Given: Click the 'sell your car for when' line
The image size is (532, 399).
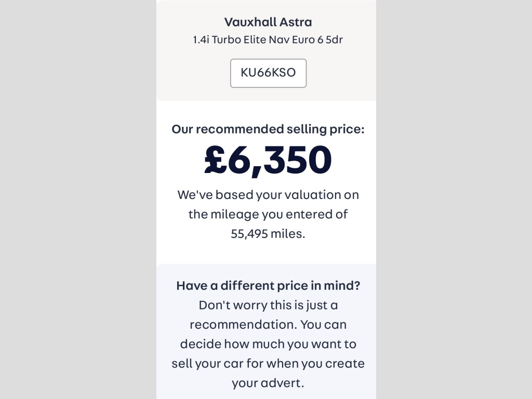Looking at the screenshot, I should (x=268, y=363).
